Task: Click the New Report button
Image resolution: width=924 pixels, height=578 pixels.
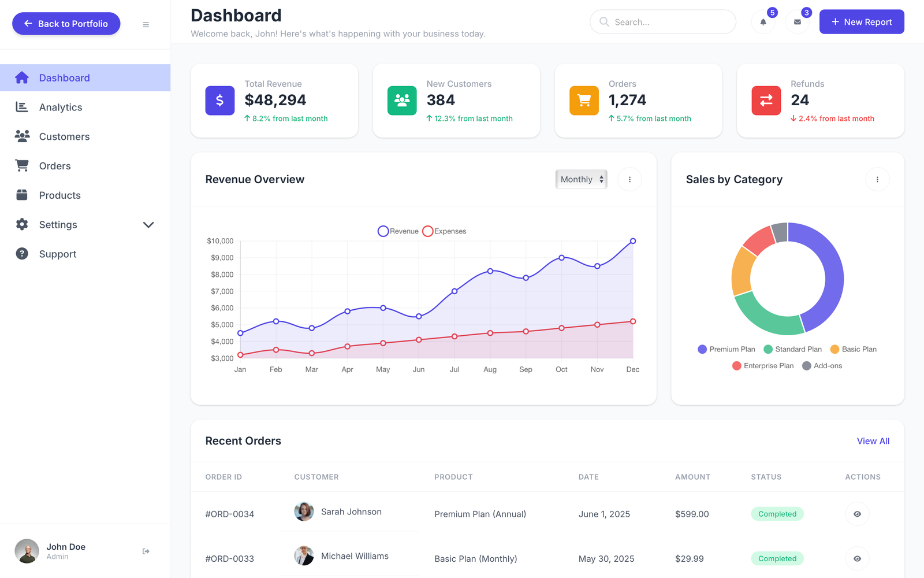Action: pyautogui.click(x=862, y=21)
